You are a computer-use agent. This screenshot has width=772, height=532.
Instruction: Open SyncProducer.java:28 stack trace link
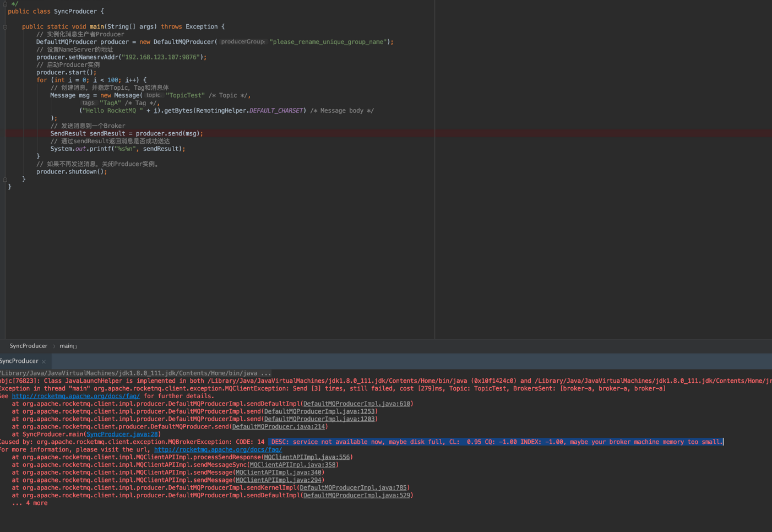(122, 435)
